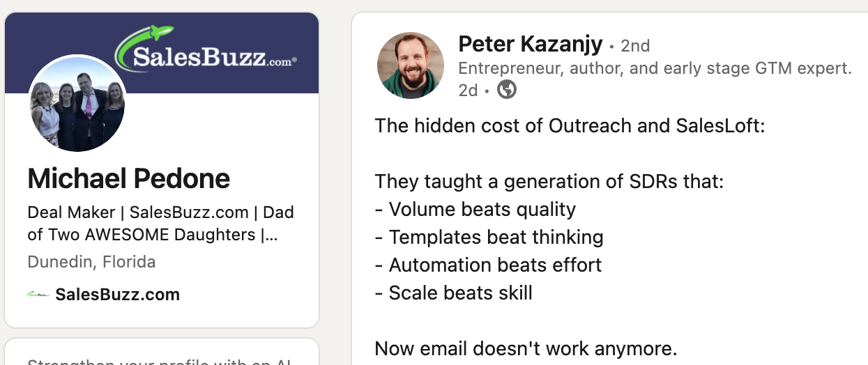
Task: Click the "Volume beats quality" bullet line
Action: pyautogui.click(x=475, y=210)
